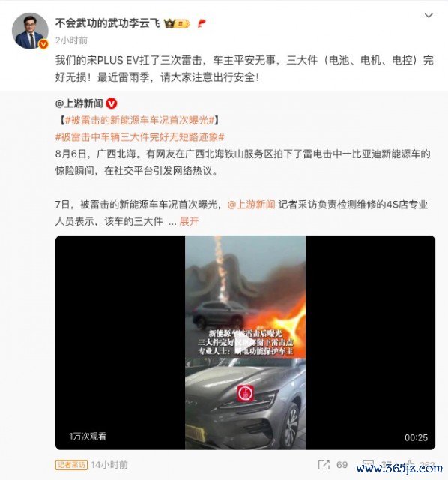The image size is (448, 480).
Task: Play the lightning strike video
Action: [x=245, y=343]
